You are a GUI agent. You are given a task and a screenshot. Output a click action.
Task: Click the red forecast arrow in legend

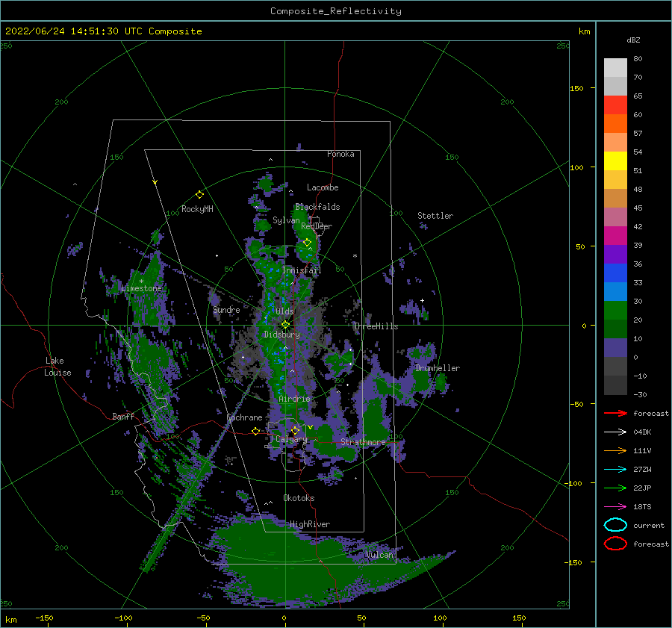point(615,413)
